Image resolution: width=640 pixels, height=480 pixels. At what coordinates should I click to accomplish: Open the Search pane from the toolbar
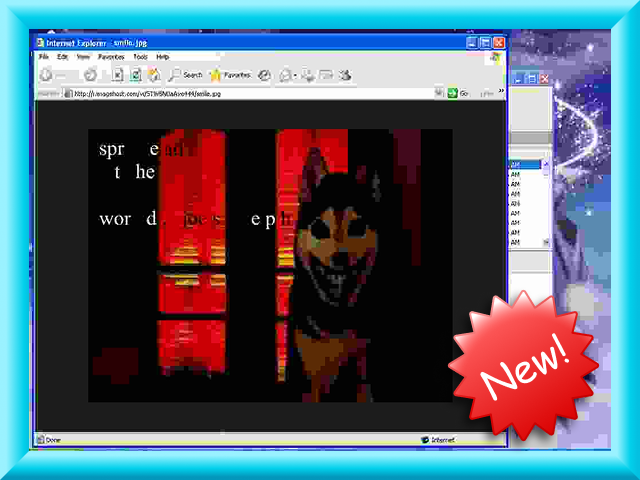pyautogui.click(x=185, y=75)
